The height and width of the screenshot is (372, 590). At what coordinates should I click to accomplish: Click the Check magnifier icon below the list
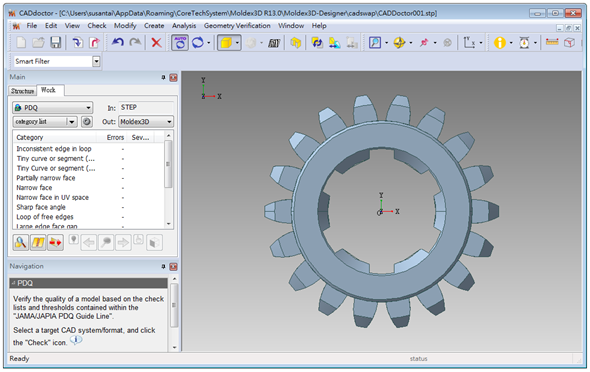[x=21, y=242]
